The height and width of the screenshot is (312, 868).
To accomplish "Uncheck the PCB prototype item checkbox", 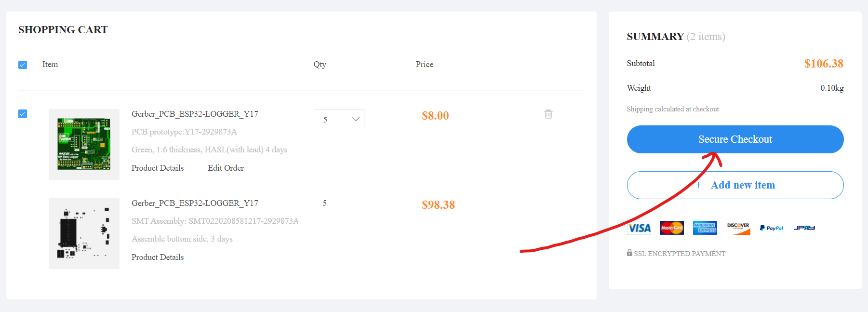I will pyautogui.click(x=23, y=114).
